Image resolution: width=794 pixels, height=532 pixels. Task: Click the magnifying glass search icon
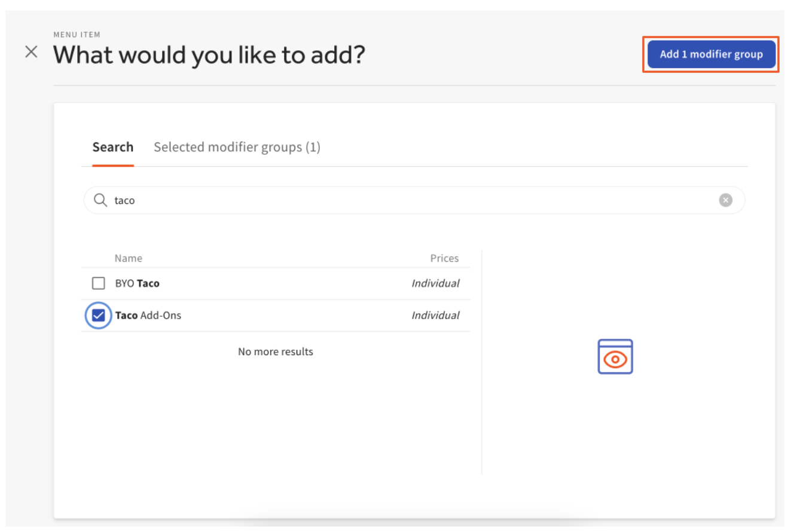(101, 200)
